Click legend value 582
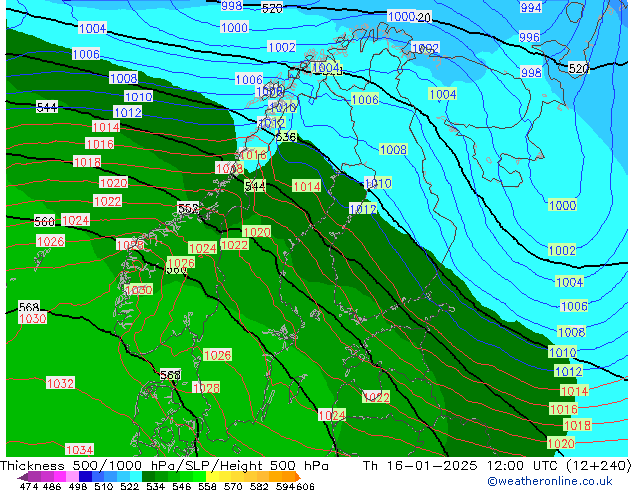The height and width of the screenshot is (490, 634). [259, 486]
